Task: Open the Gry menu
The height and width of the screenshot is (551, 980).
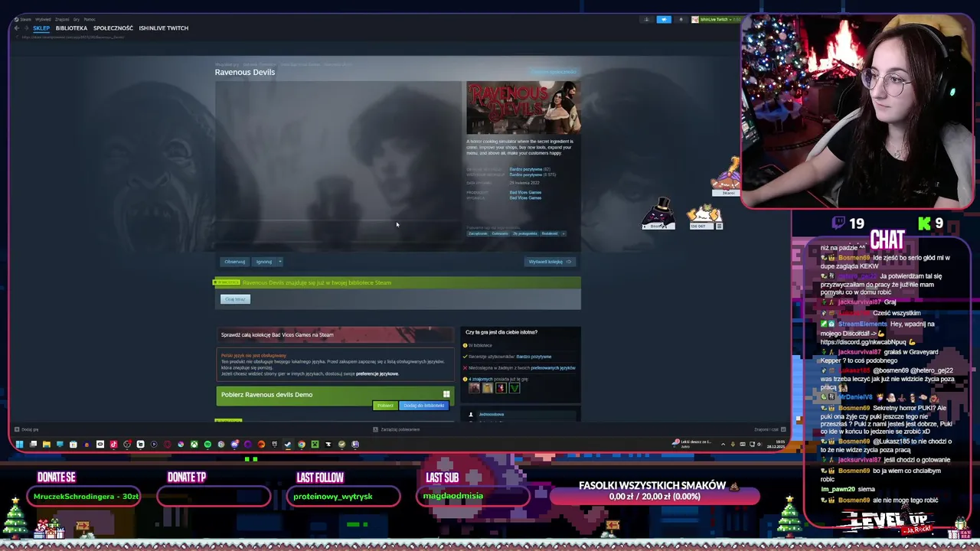Action: (77, 19)
